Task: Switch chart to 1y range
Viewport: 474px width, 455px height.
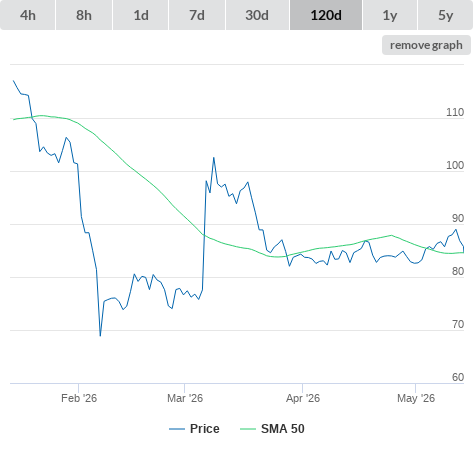Action: [x=390, y=15]
